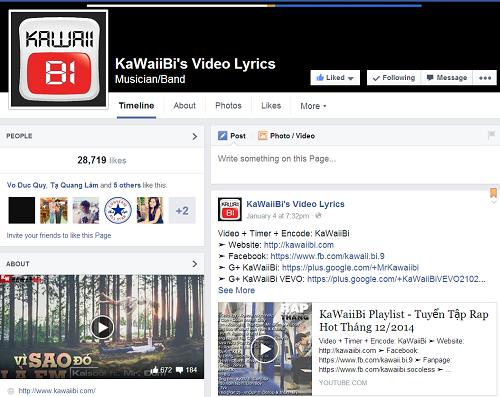Click the Post pencil icon

click(223, 136)
